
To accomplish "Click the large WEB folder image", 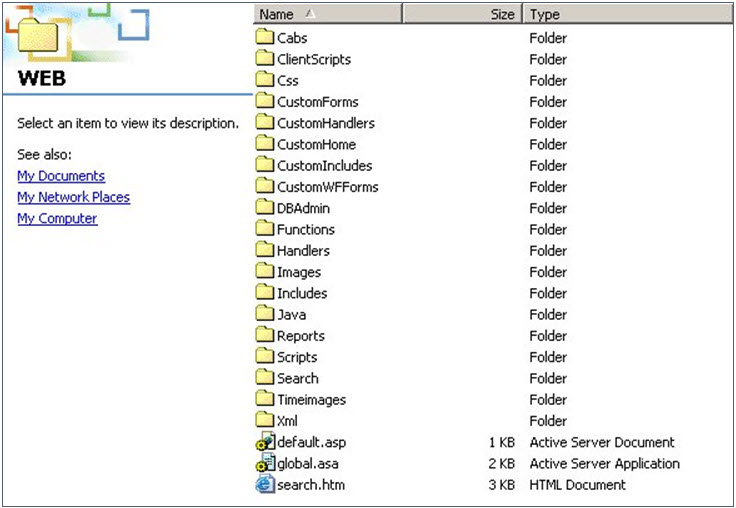I will click(38, 36).
